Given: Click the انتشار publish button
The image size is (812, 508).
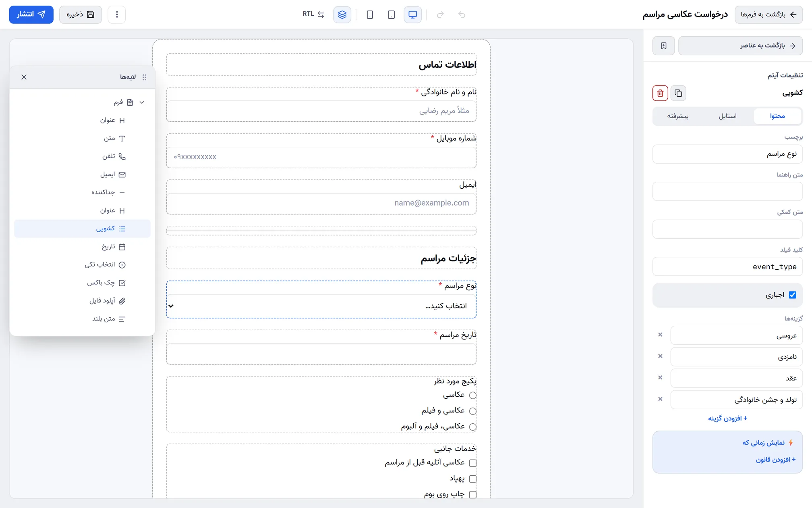Looking at the screenshot, I should click(31, 15).
